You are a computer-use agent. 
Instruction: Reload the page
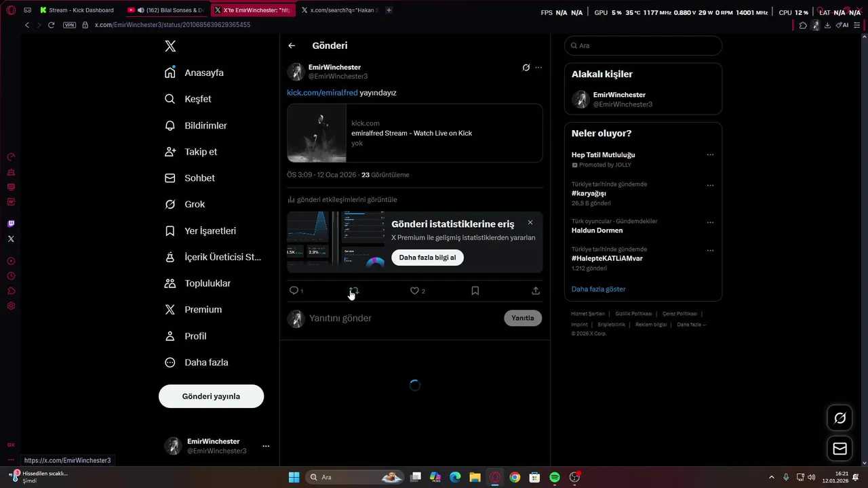click(x=51, y=25)
